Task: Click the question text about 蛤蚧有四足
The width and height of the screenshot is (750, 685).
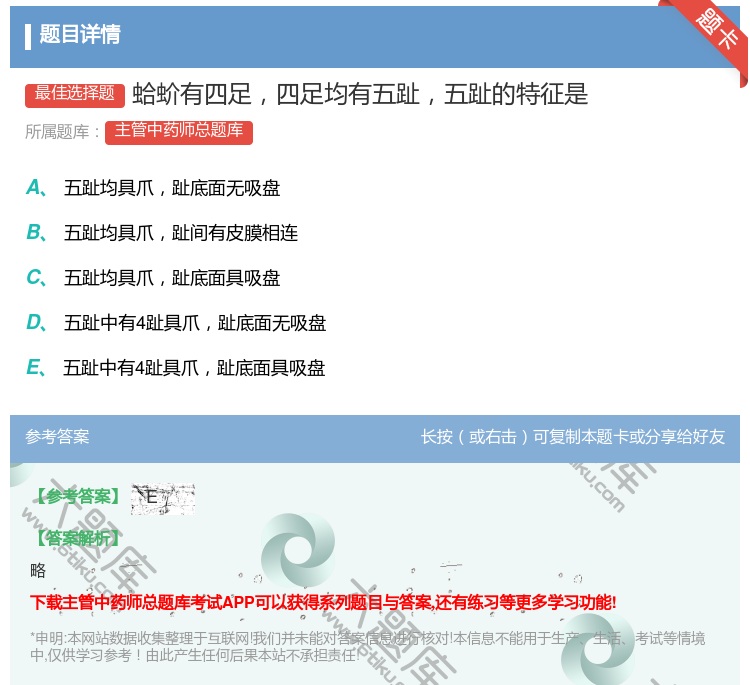Action: [x=360, y=94]
